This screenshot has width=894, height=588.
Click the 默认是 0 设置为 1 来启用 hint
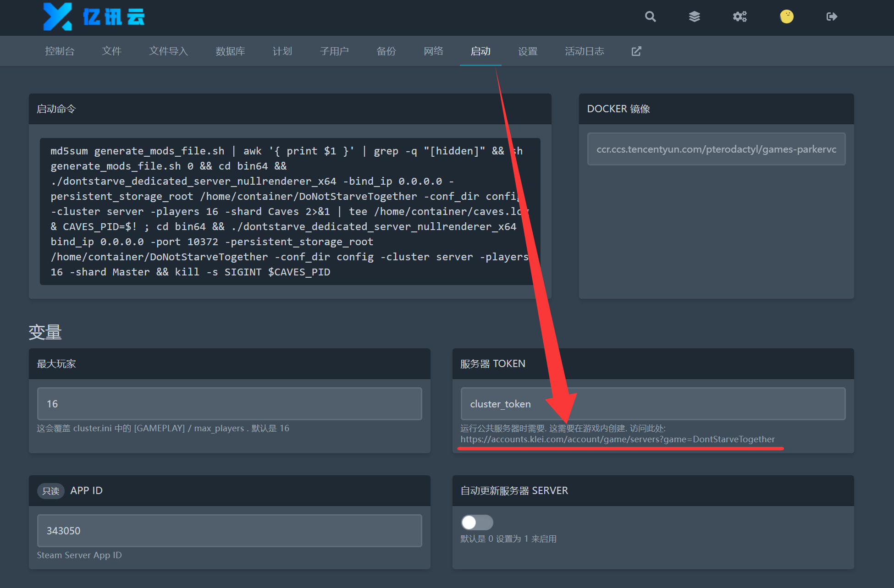click(508, 539)
